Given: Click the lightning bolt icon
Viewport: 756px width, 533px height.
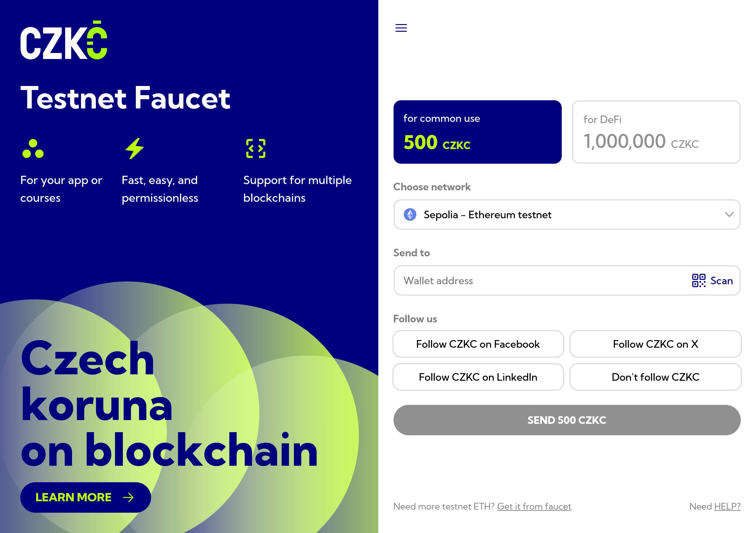Looking at the screenshot, I should click(x=135, y=148).
